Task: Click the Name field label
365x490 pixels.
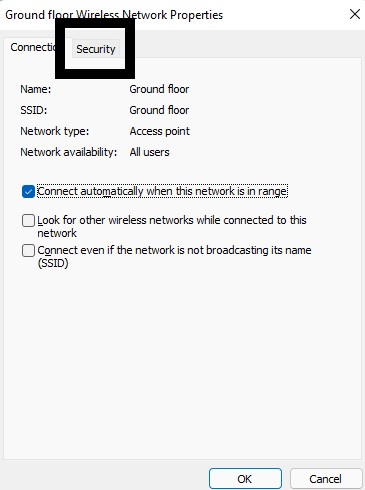Action: coord(36,89)
